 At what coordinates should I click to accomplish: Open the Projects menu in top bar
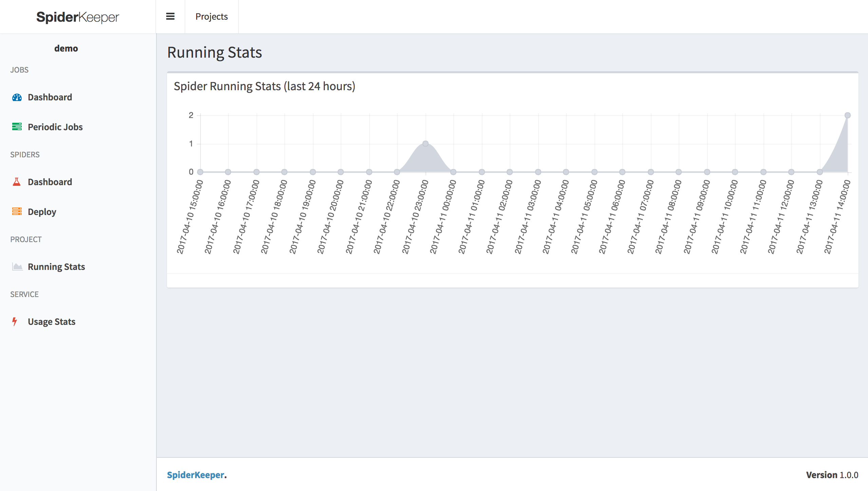(211, 17)
